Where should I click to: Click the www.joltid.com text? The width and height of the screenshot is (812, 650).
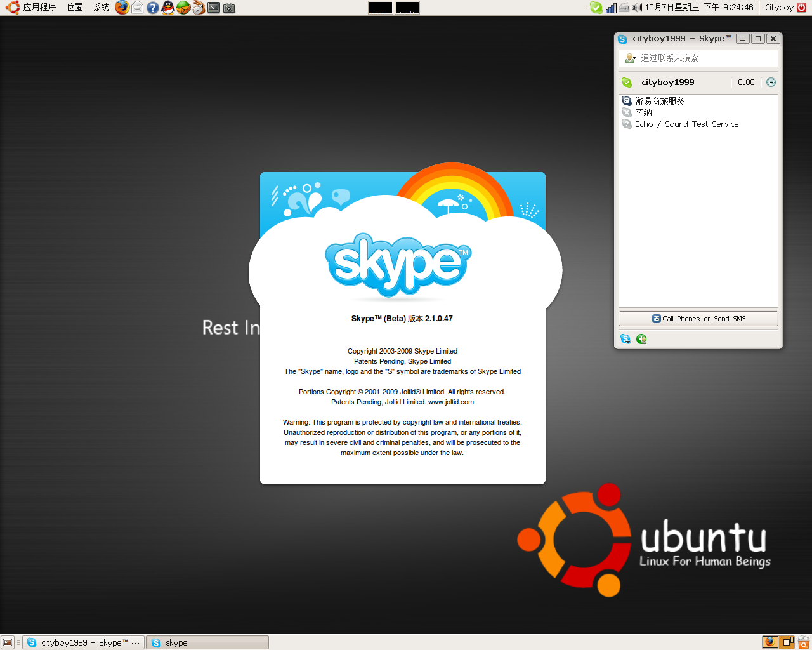pos(451,402)
